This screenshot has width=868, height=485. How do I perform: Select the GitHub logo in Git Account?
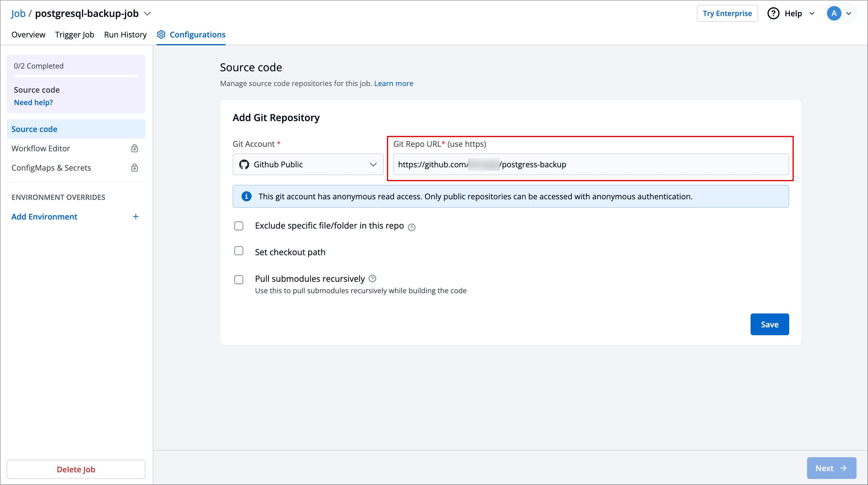pos(244,164)
